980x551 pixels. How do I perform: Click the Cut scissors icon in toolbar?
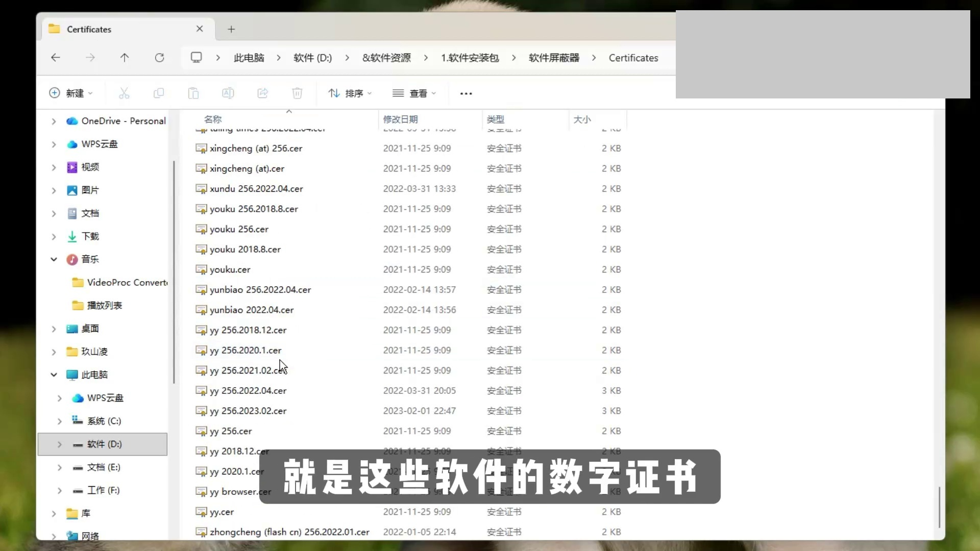pos(124,93)
